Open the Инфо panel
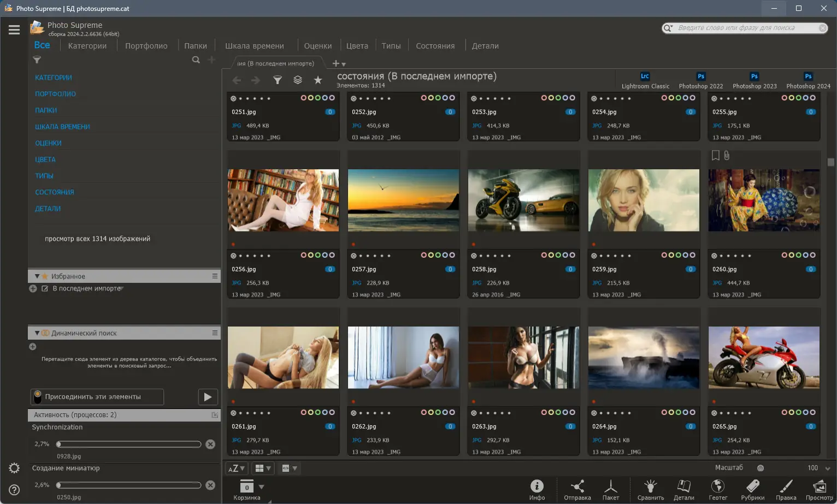This screenshot has height=504, width=837. point(537,489)
